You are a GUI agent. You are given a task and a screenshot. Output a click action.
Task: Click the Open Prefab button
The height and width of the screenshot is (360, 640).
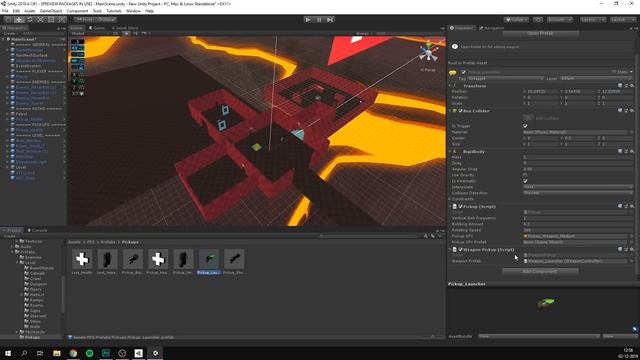click(x=540, y=33)
